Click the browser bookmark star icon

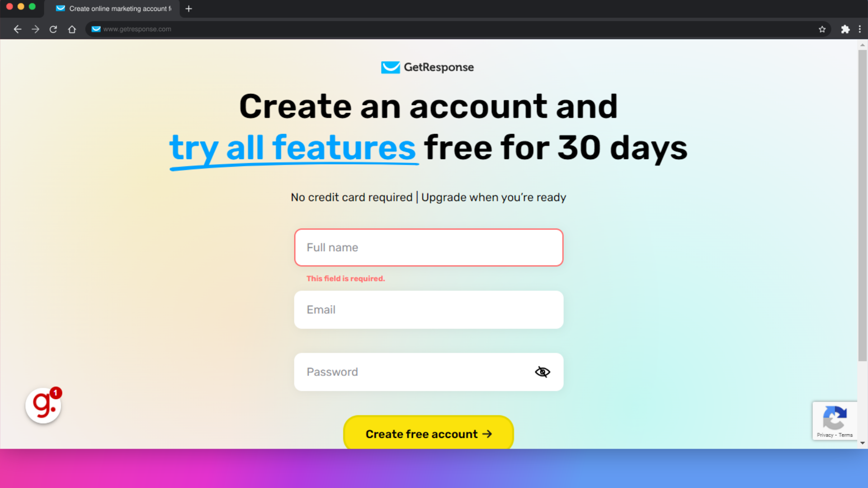pyautogui.click(x=822, y=29)
